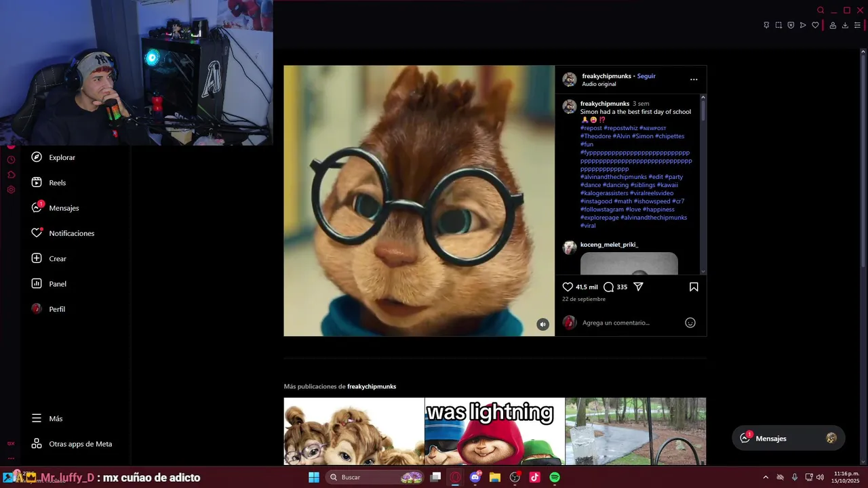
Task: Open Opera extensions cube icon
Action: tap(11, 175)
